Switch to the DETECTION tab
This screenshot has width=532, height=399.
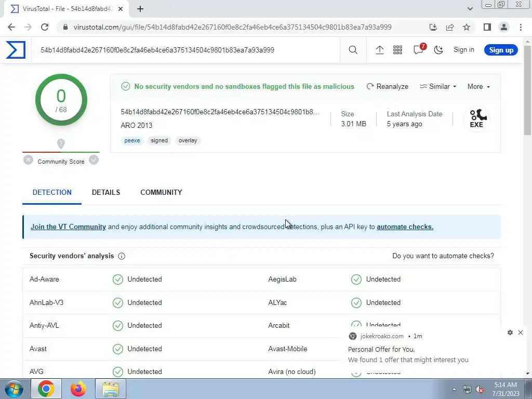click(x=52, y=192)
